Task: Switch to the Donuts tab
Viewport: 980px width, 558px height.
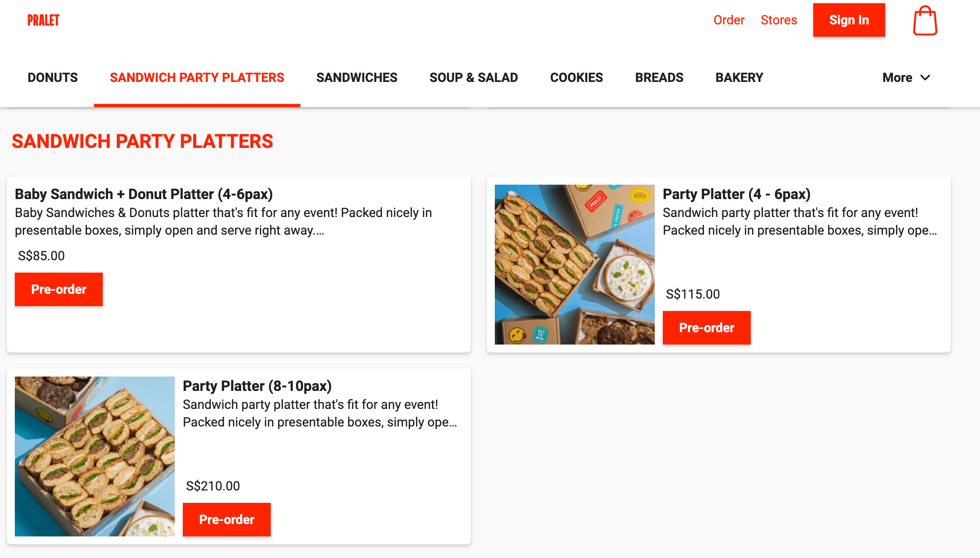Action: 53,78
